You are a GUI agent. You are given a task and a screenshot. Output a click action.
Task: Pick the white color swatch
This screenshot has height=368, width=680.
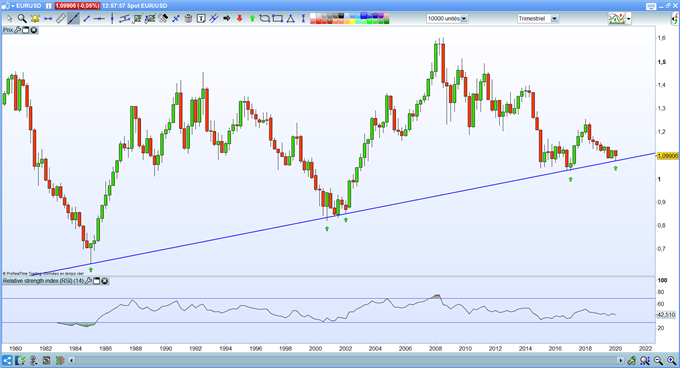pos(313,16)
